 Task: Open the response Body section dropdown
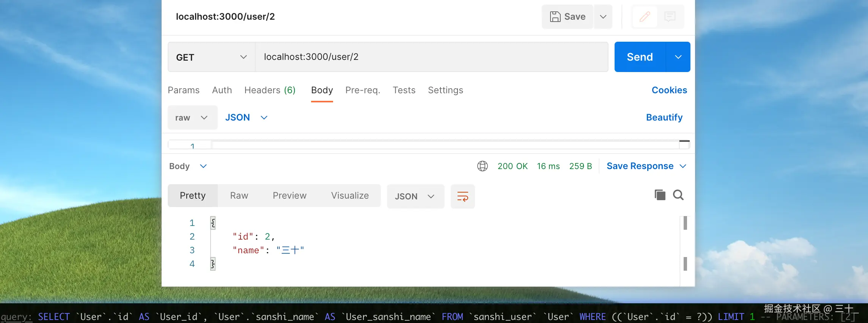188,166
